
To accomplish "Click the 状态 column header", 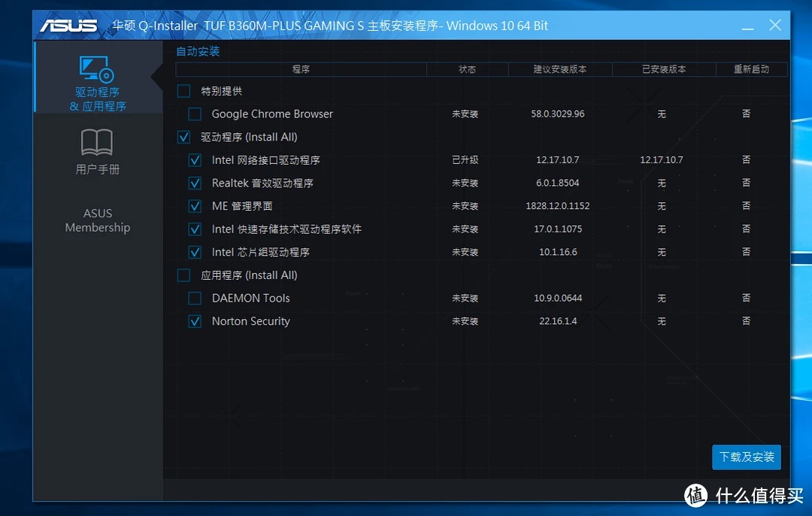I will (x=467, y=69).
